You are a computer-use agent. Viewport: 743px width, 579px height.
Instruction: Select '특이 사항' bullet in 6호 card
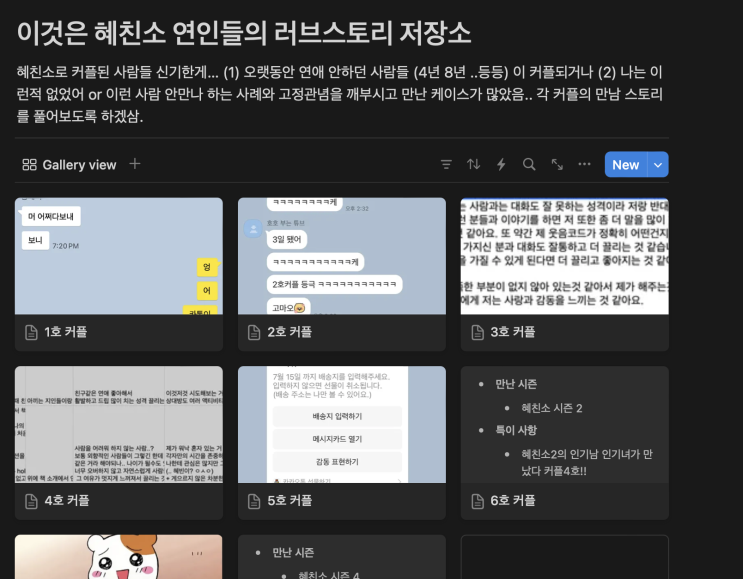point(516,430)
